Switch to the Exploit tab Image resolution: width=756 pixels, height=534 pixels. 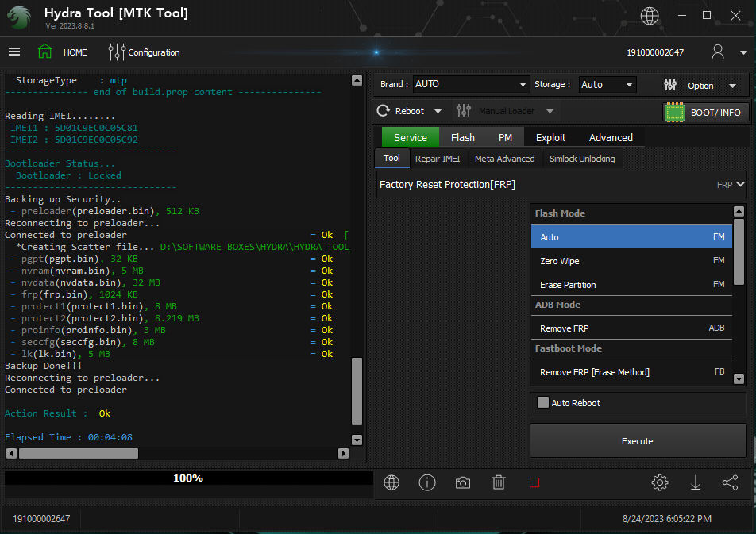(550, 137)
